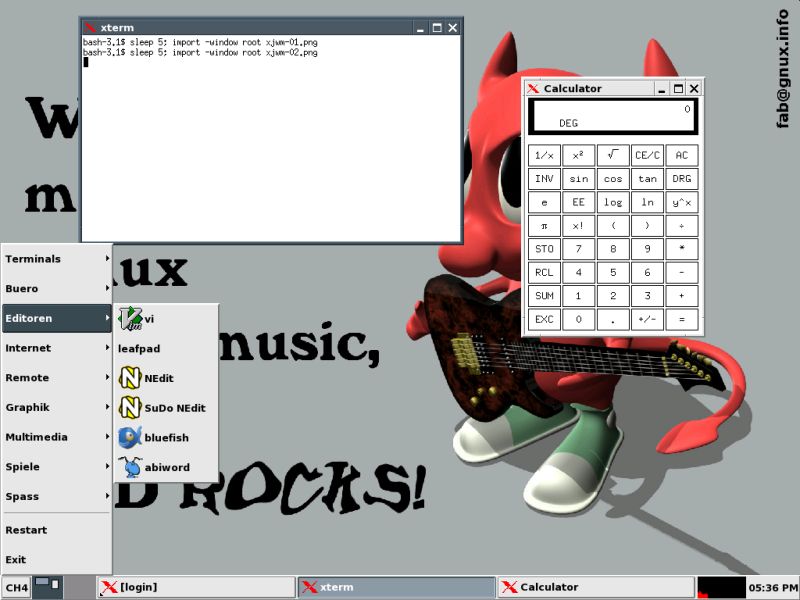This screenshot has width=800, height=600.
Task: Open the Spiele submenu
Action: click(57, 466)
